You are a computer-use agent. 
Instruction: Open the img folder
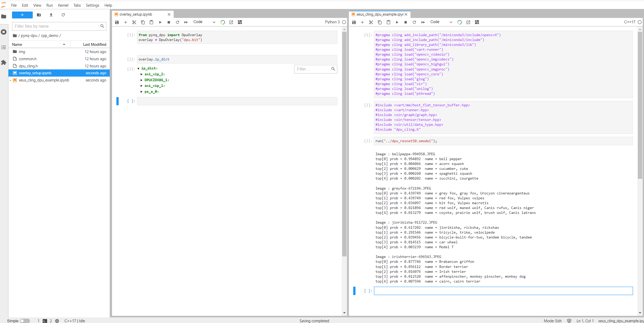(59, 52)
